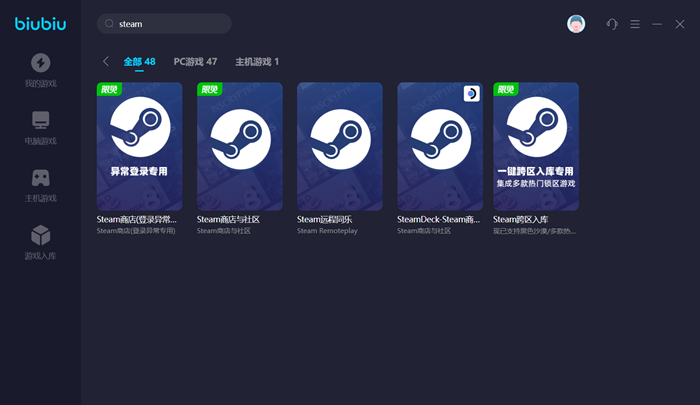Screen dimensions: 700x405
Task: Open console games gamepad icon
Action: [x=40, y=178]
